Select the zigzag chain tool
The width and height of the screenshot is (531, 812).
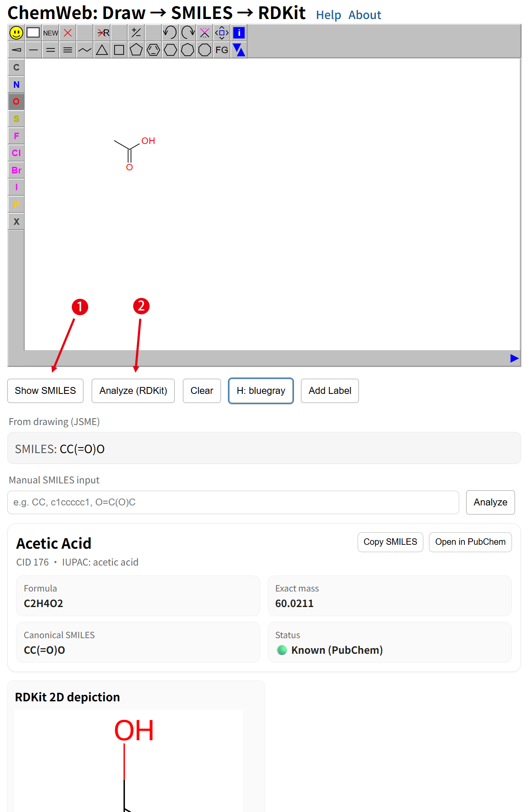pos(85,50)
